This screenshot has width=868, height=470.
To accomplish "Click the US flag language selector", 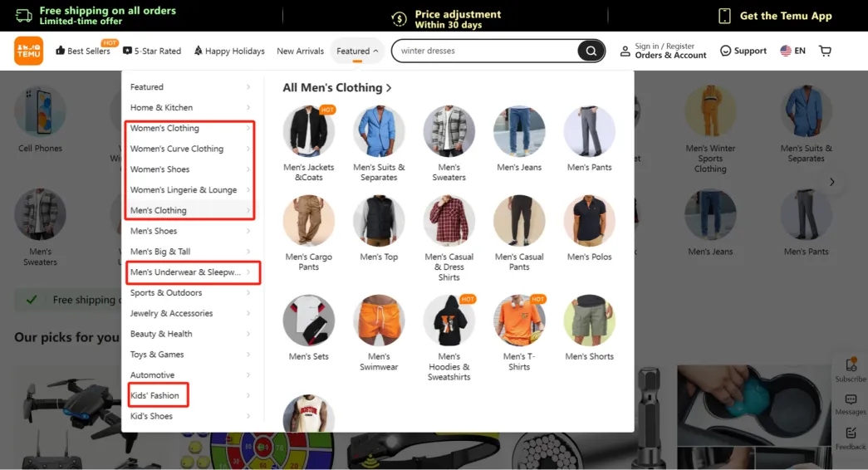I will (786, 51).
